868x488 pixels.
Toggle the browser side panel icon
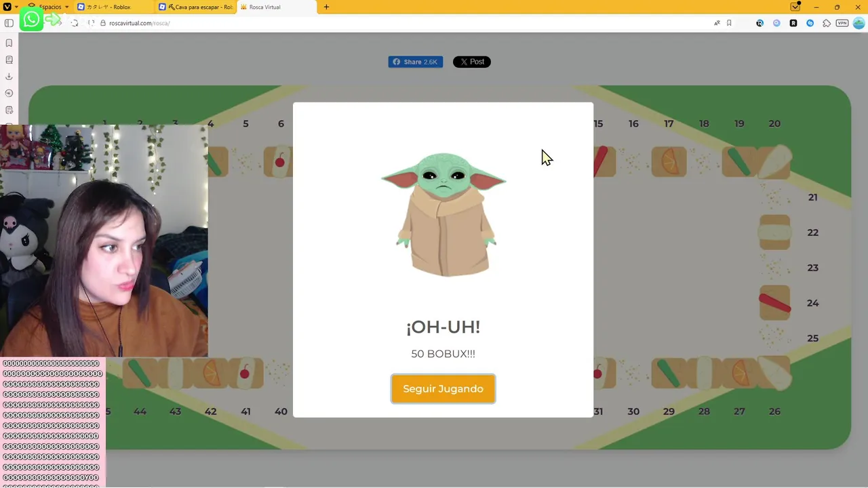click(9, 23)
